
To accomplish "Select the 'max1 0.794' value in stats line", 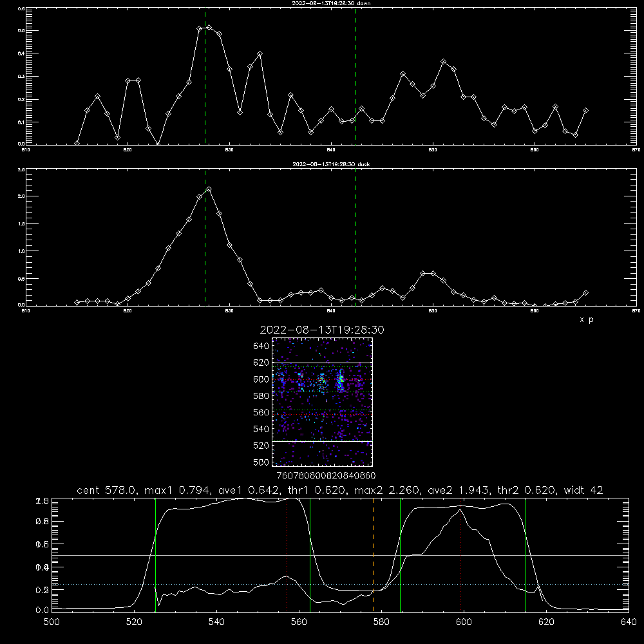I will 178,490.
